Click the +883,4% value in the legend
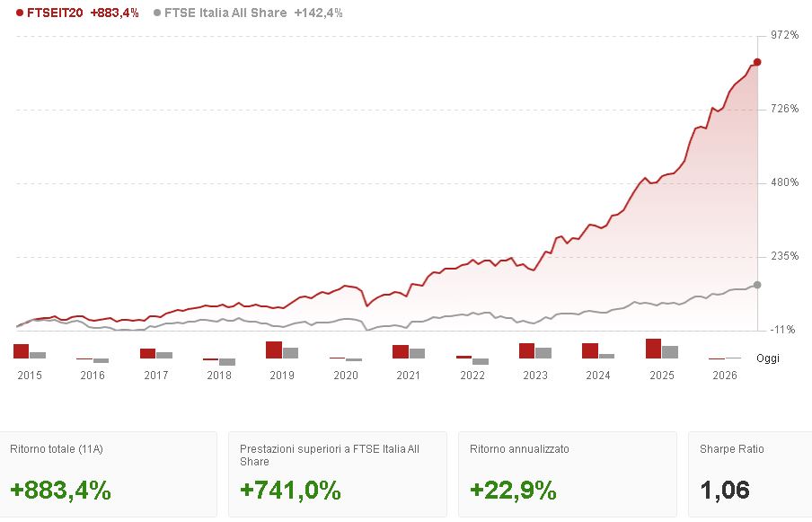Screen dimensions: 812x522 click(x=114, y=13)
